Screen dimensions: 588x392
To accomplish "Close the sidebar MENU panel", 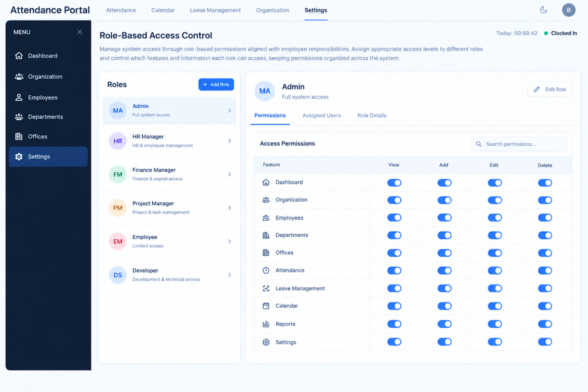I will (79, 32).
